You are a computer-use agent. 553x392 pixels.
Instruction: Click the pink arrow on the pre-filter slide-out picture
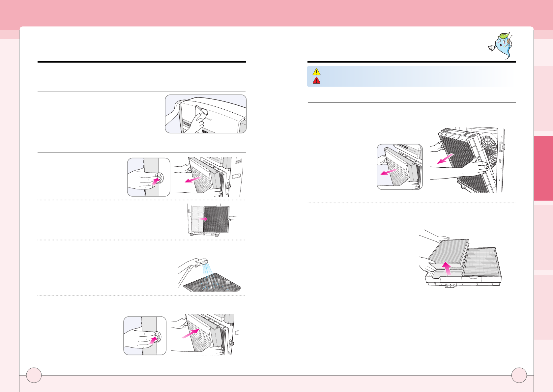[203, 219]
